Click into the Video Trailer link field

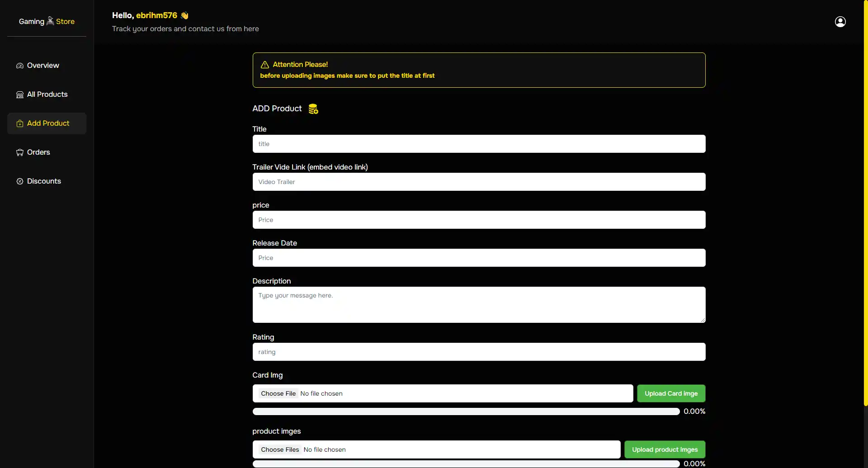click(479, 182)
